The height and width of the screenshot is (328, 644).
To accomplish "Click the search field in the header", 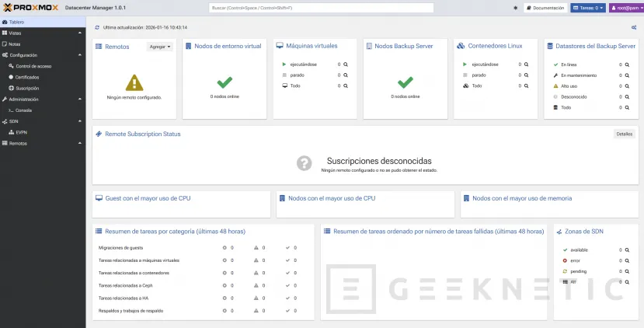I will (321, 8).
